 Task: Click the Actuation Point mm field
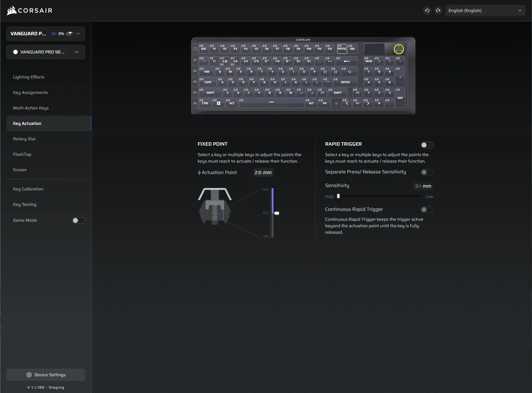(x=263, y=173)
